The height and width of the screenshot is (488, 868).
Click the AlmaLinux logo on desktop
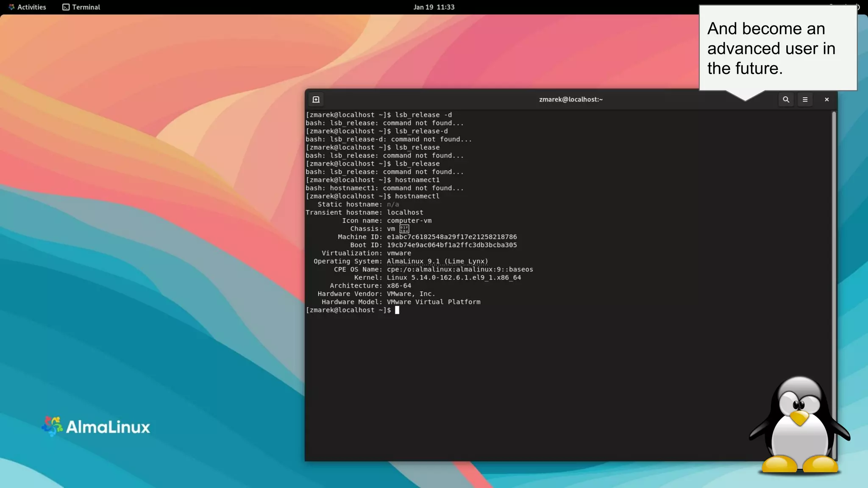click(96, 426)
